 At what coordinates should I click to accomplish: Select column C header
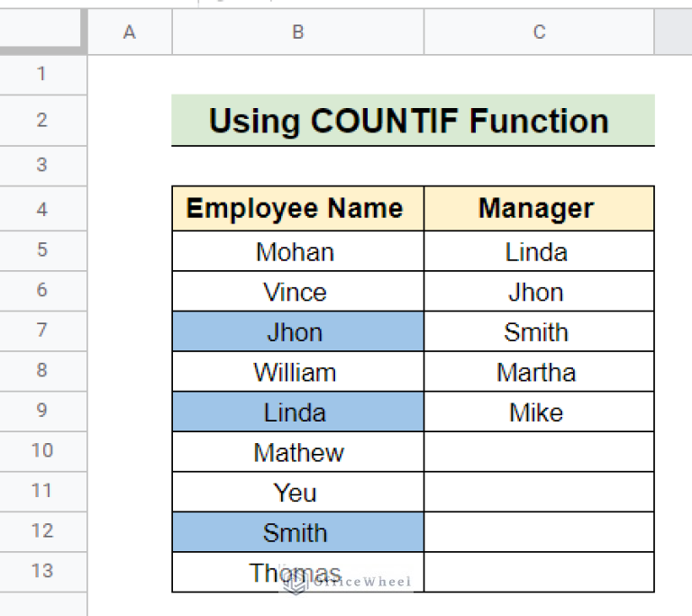(539, 32)
